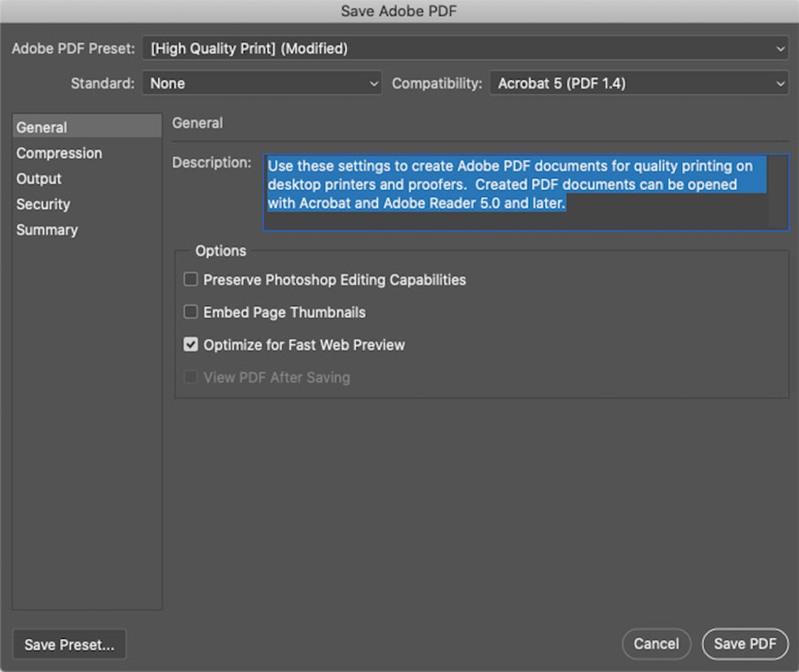Viewport: 799px width, 672px height.
Task: Click the "Compatibility:" label
Action: coord(437,83)
